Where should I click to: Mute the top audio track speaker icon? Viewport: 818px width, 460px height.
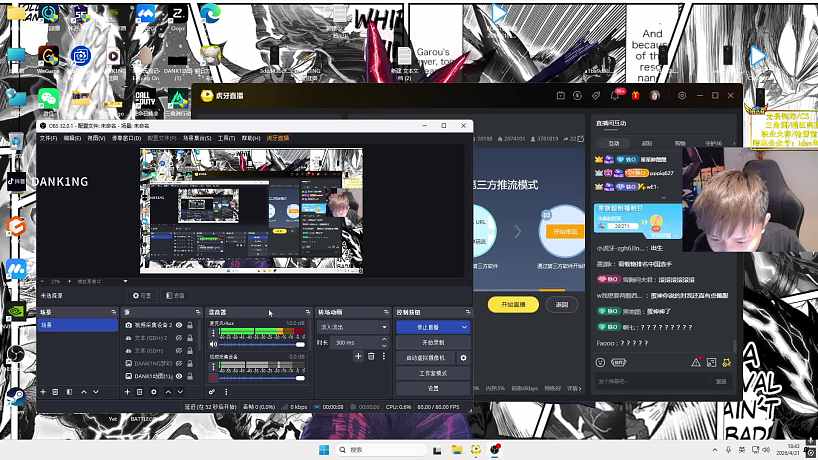(x=213, y=344)
